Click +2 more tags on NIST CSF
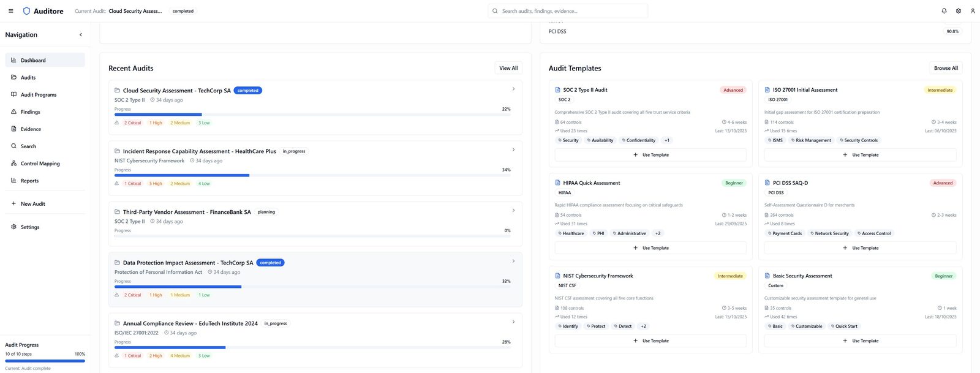This screenshot has width=980, height=373. point(643,326)
